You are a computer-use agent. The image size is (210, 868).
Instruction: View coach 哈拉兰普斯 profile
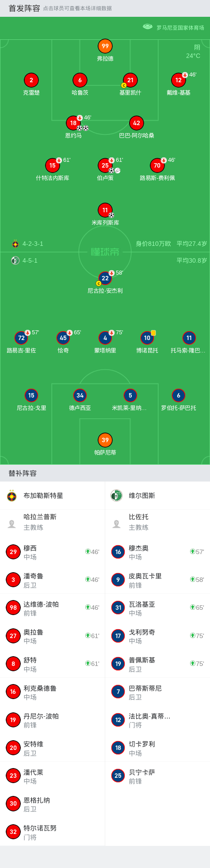pos(53,522)
